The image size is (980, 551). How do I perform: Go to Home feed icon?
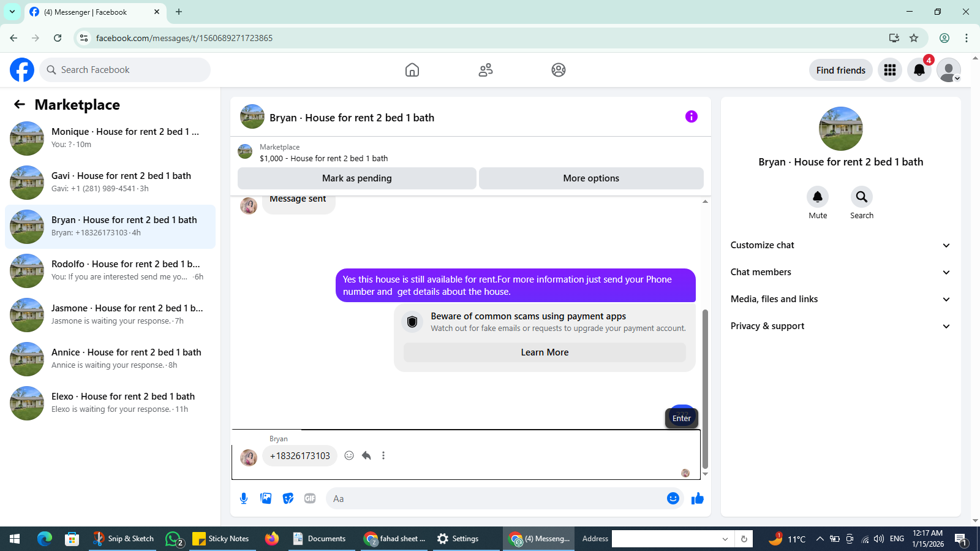point(412,70)
